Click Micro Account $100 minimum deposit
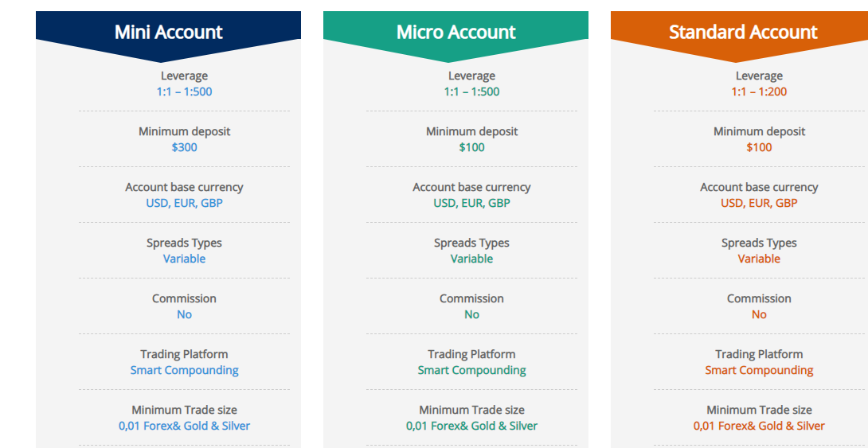This screenshot has height=448, width=868. [x=471, y=147]
